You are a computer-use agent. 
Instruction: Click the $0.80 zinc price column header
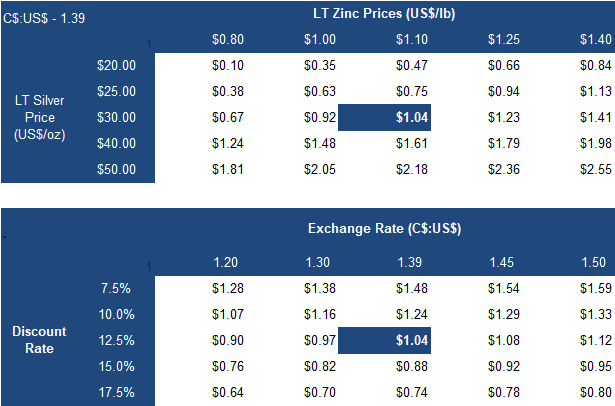(x=227, y=40)
